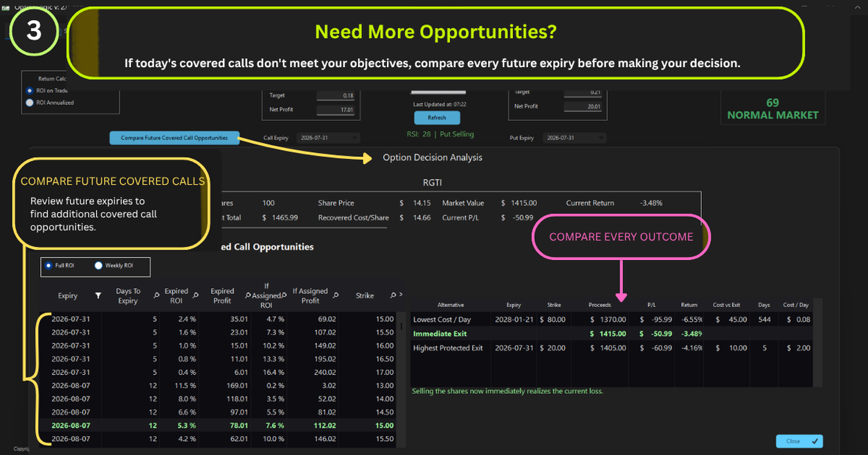Click the put Target field 0.21

pos(583,92)
